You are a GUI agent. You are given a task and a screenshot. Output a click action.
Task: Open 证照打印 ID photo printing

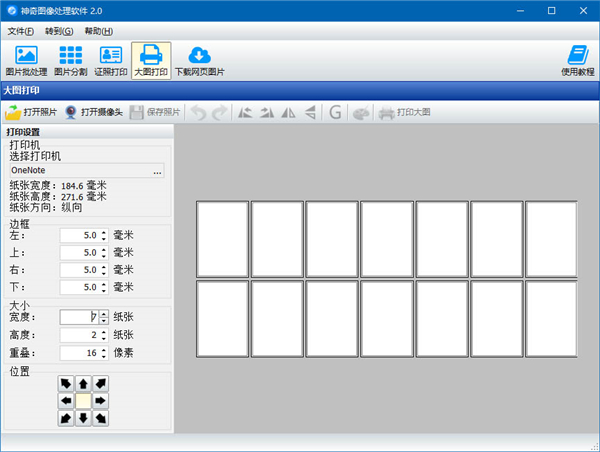pos(111,60)
